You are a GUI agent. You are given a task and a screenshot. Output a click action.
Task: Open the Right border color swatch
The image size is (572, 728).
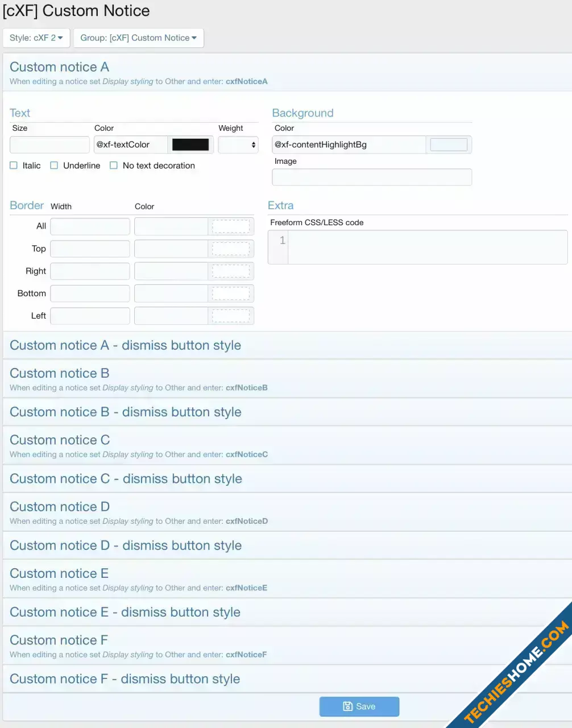(231, 271)
